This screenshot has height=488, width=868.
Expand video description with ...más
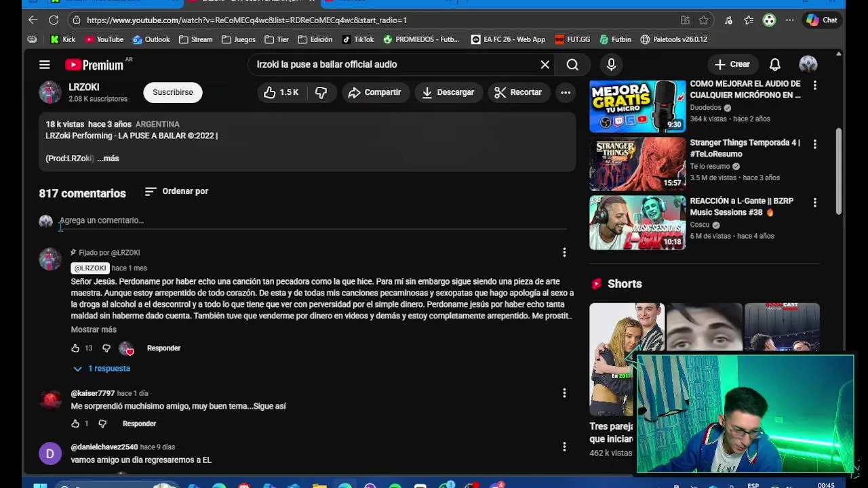click(x=108, y=159)
